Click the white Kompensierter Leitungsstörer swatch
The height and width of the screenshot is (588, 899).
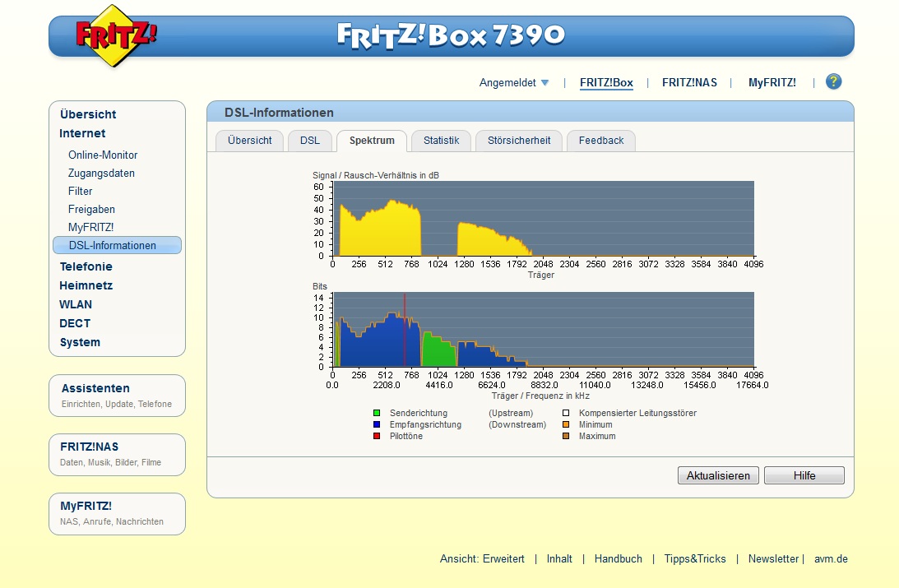(x=566, y=413)
